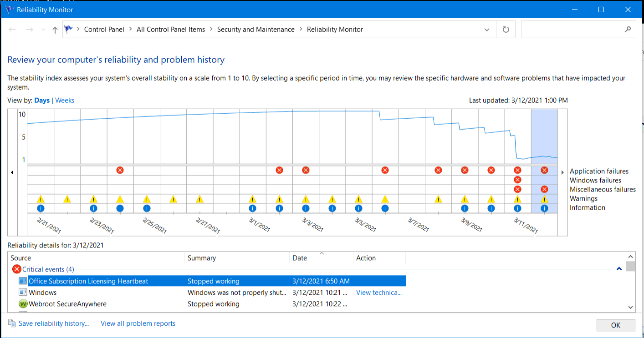This screenshot has height=338, width=644.
Task: Click the Windows failures icon on 3/11/2021
Action: tap(517, 180)
